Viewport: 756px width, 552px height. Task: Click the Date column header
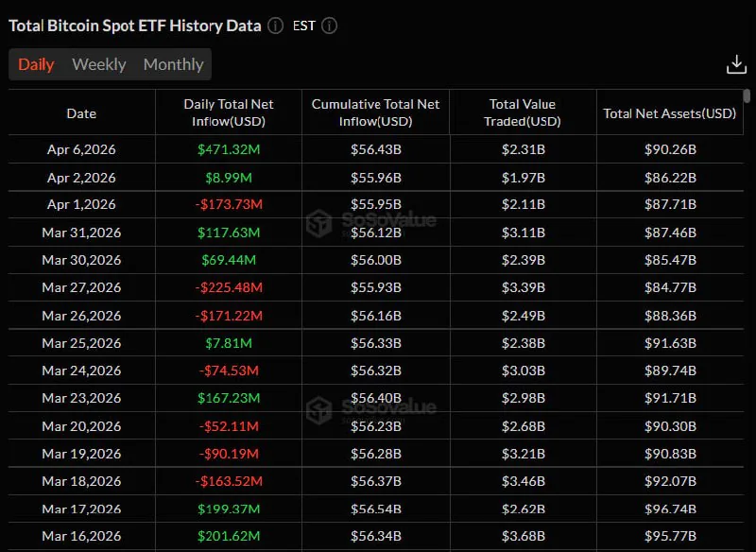81,113
